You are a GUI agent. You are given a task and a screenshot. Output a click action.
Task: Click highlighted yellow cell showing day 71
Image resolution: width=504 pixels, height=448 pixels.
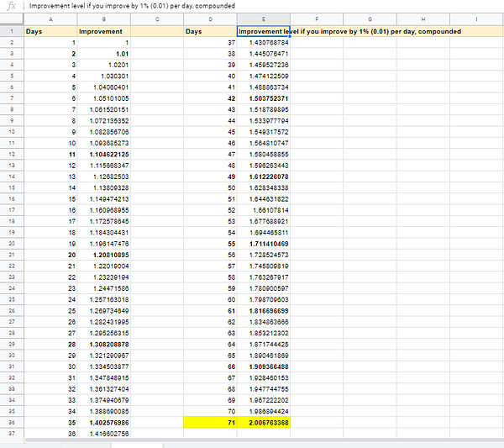pyautogui.click(x=210, y=422)
